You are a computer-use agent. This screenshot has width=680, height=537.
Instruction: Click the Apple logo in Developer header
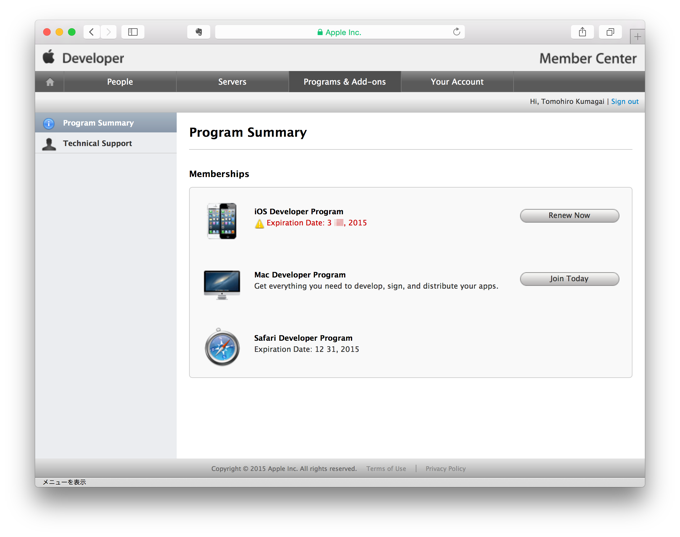tap(49, 57)
